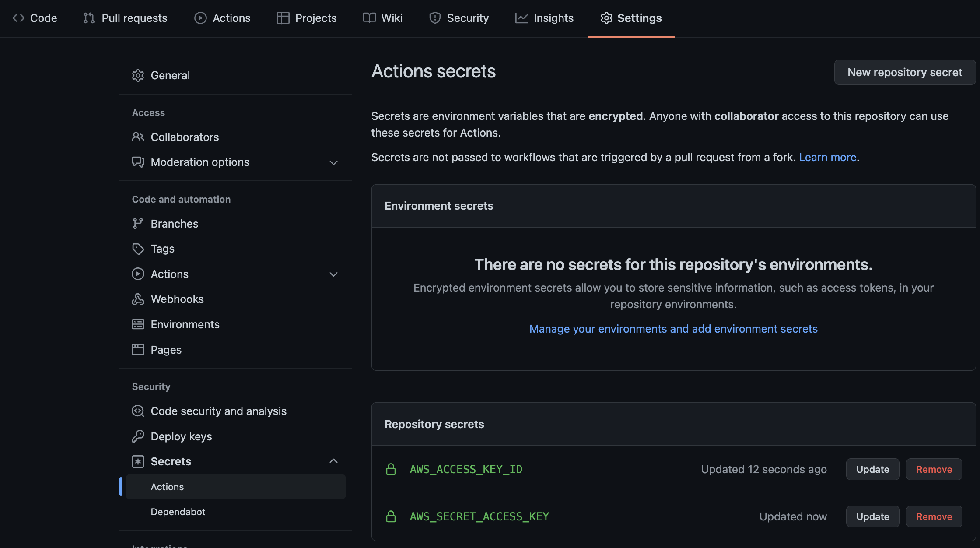Viewport: 980px width, 548px height.
Task: Click the Pull requests branch icon
Action: [89, 18]
